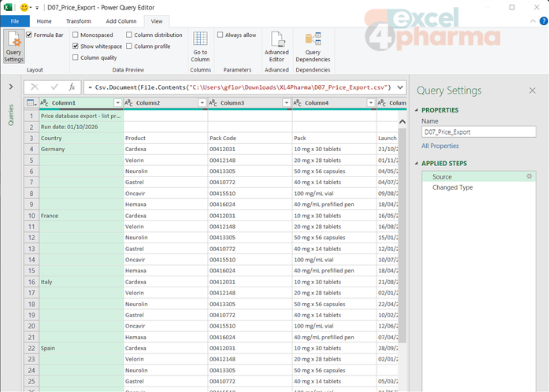Select the Queries vertical pane label

point(11,115)
